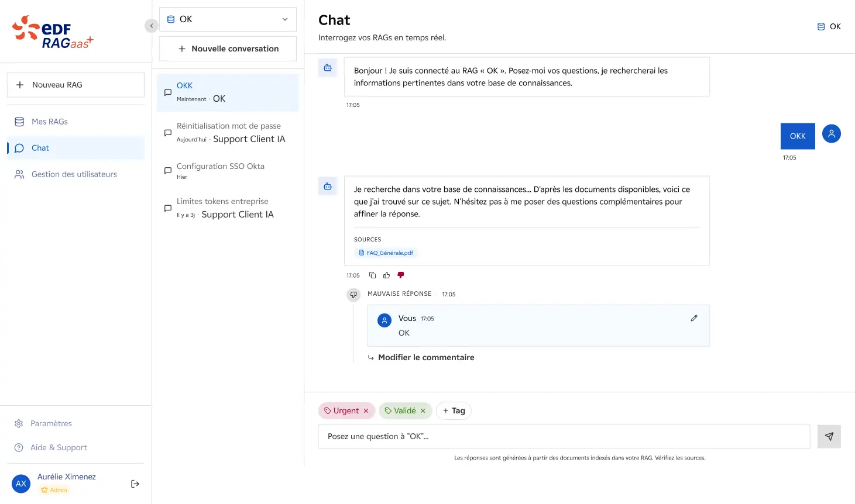
Task: Click the OK RAG indicator in the header
Action: 829,26
